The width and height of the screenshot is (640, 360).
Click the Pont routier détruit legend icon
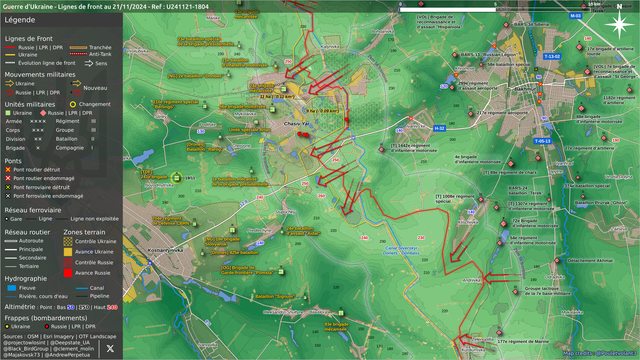point(8,169)
